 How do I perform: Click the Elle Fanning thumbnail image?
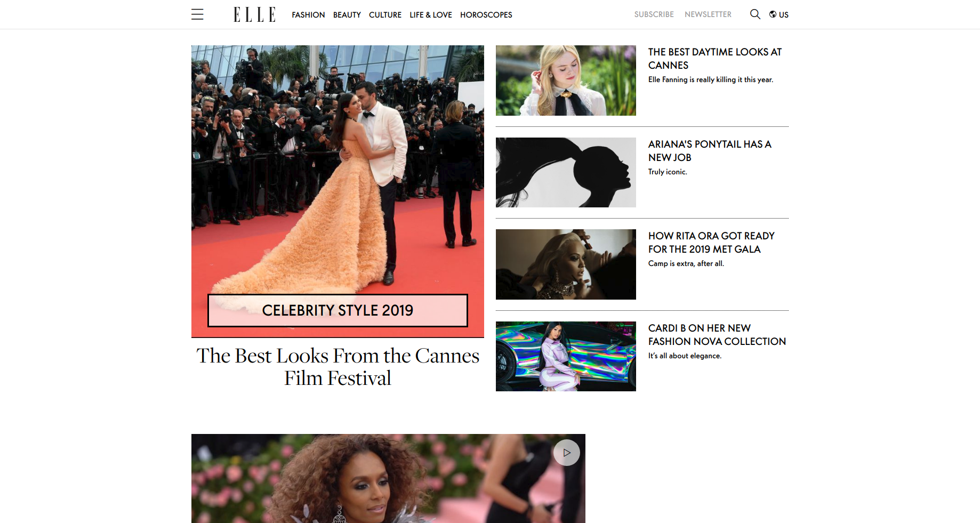click(566, 81)
